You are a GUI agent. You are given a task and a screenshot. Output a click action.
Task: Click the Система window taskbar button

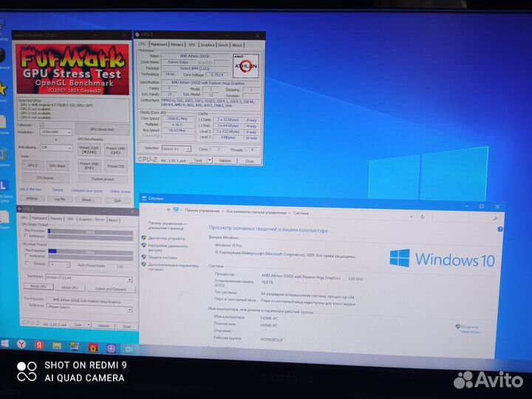pyautogui.click(x=129, y=349)
